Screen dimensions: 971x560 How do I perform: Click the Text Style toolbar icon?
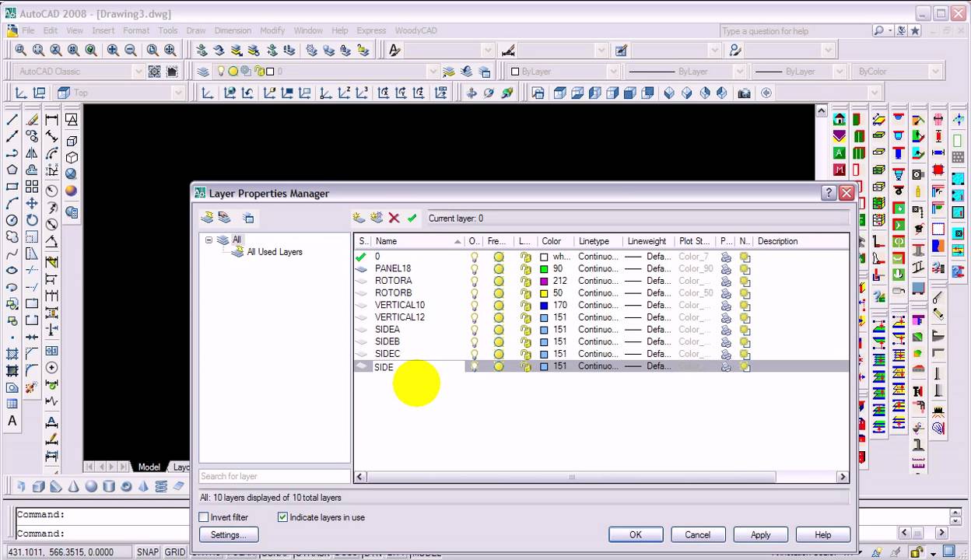394,50
